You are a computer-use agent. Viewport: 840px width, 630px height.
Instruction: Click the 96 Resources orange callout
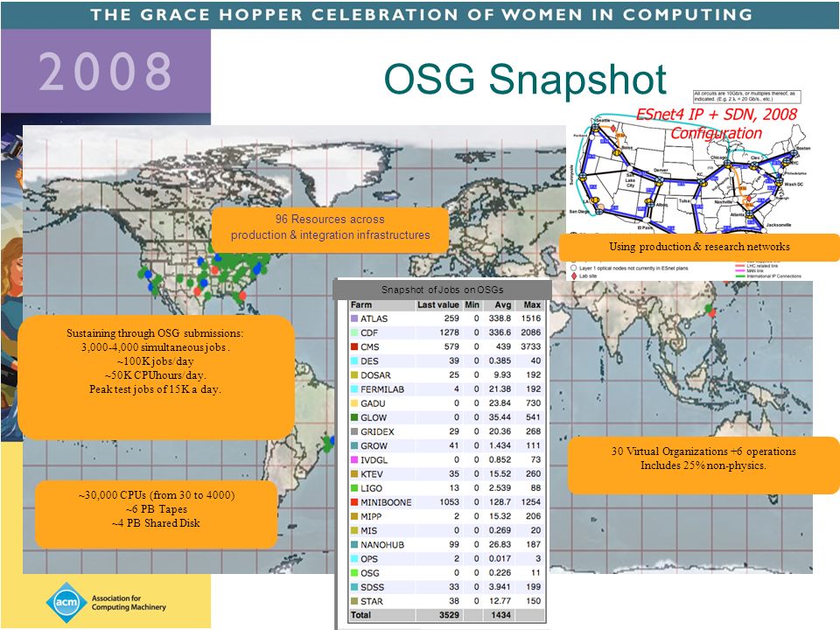click(x=330, y=229)
